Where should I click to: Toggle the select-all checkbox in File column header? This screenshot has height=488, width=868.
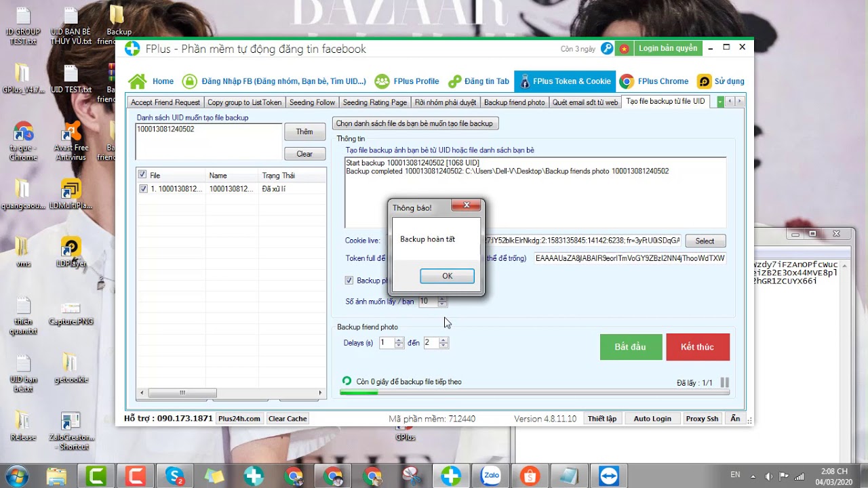point(142,175)
